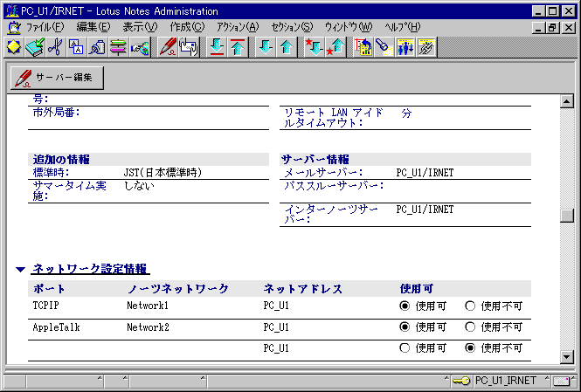Viewport: 581px width, 392px height.
Task: Click the yellow key access icon in status bar
Action: click(x=461, y=381)
